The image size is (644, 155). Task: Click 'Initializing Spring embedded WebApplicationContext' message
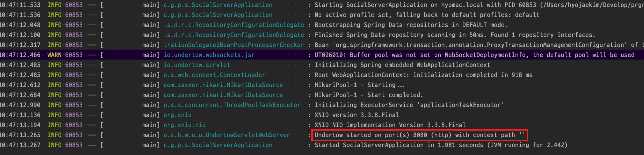(x=402, y=65)
